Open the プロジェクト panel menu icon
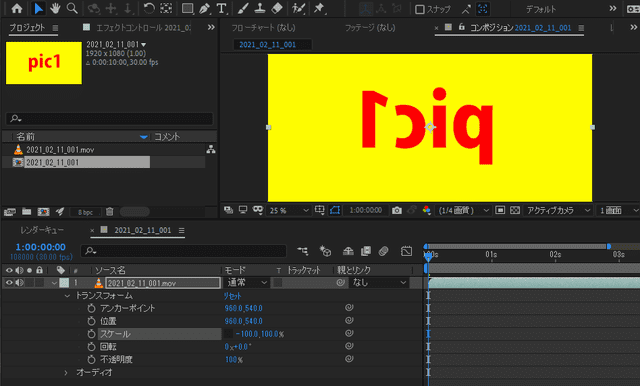Viewport: 640px width, 386px height. [x=55, y=28]
